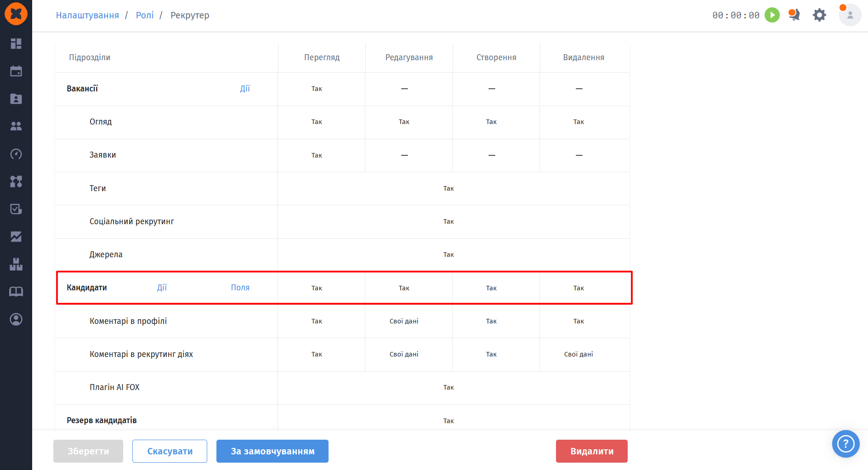Viewport: 868px width, 470px height.
Task: Open the workflow nodes icon in sidebar
Action: tap(16, 181)
